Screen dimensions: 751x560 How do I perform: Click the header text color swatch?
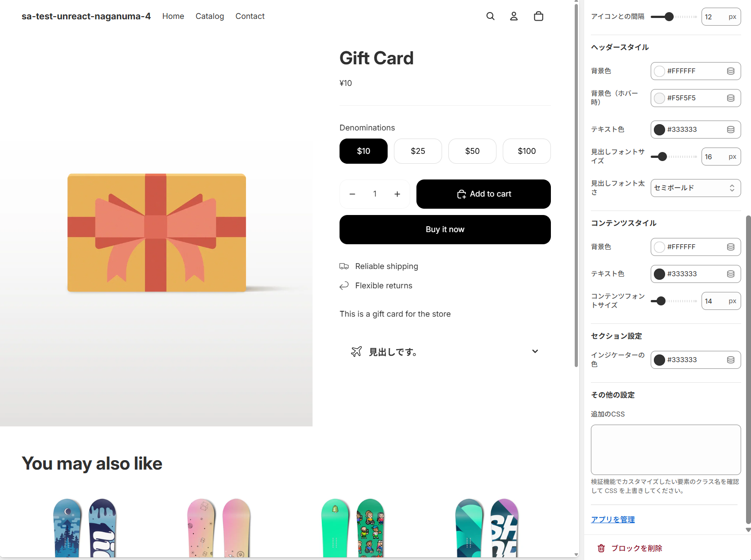[659, 130]
